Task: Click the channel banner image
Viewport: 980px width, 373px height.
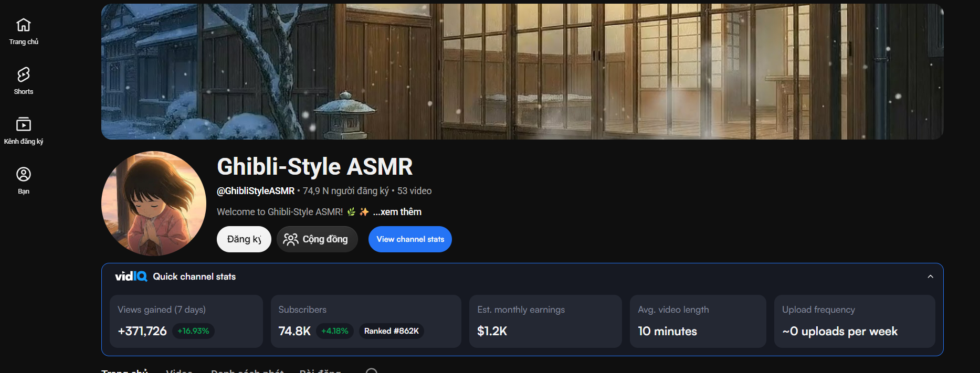Action: click(x=522, y=71)
